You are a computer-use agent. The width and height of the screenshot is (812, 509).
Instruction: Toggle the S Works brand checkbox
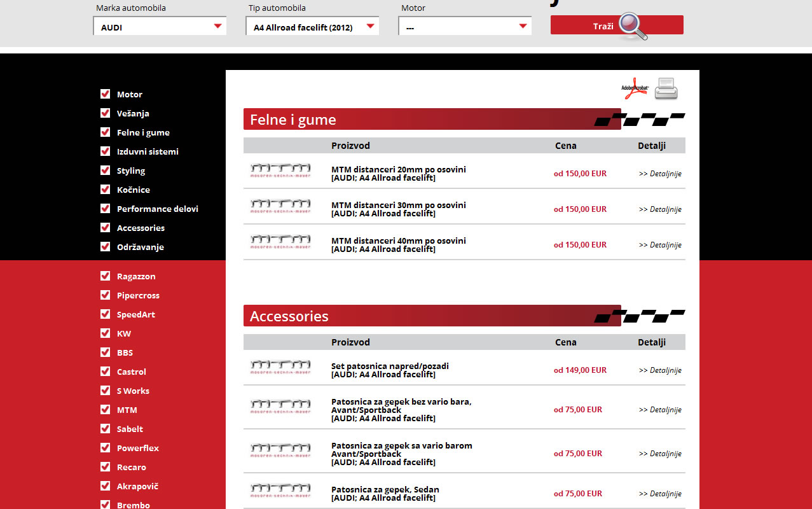tap(106, 391)
